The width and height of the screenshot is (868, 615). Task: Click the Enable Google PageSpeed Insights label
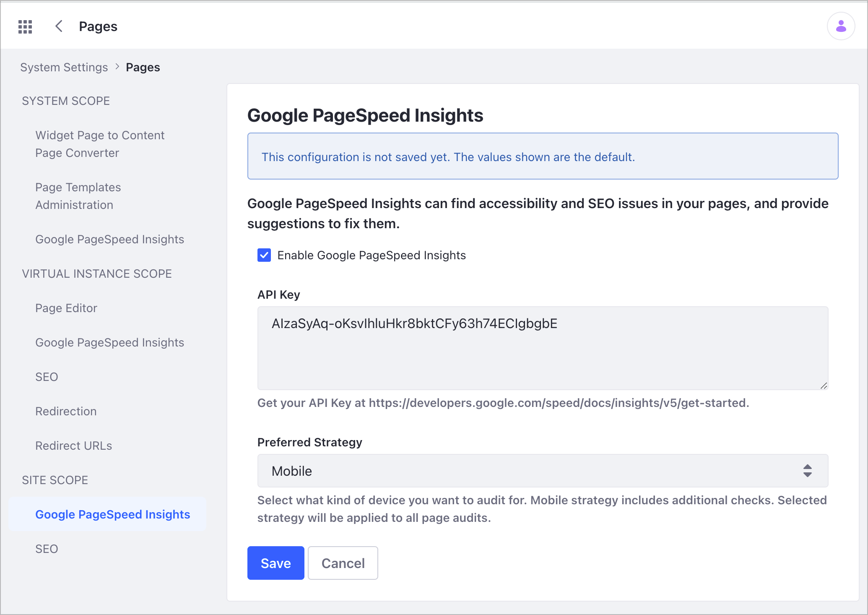pos(372,255)
